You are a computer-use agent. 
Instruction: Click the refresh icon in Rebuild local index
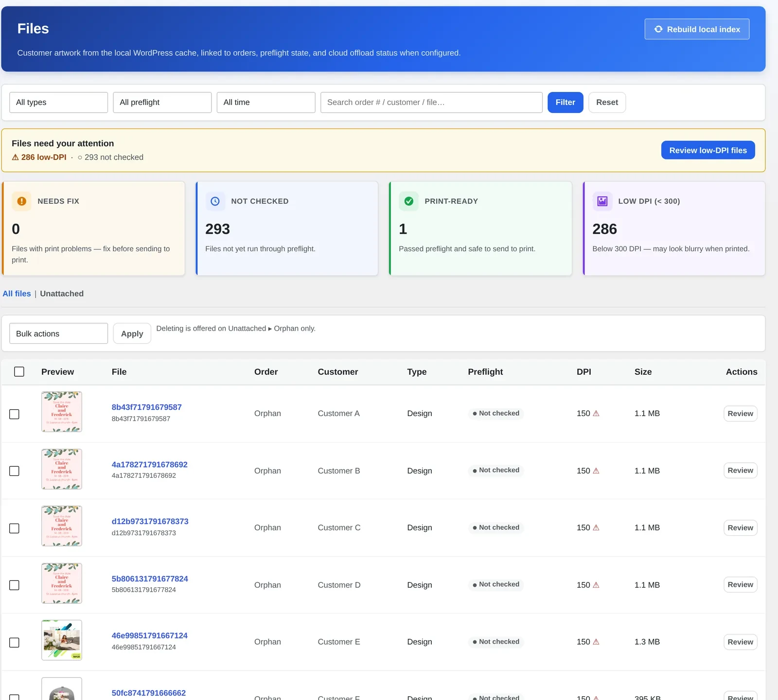tap(658, 29)
